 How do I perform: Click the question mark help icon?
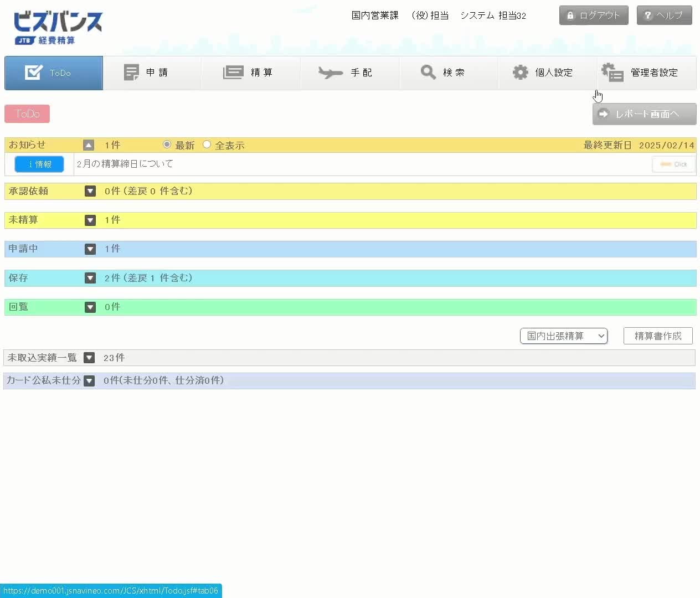647,16
